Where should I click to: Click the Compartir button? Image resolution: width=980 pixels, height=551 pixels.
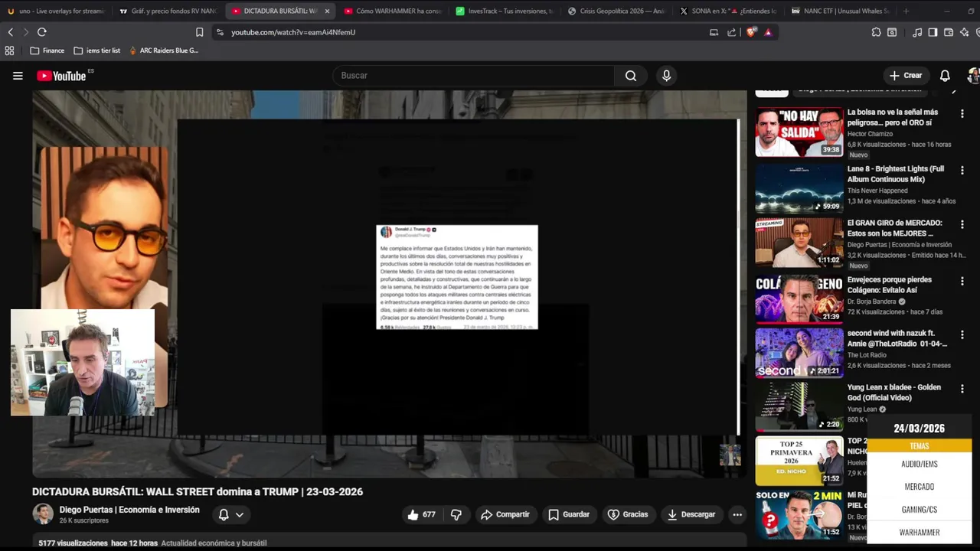point(505,515)
